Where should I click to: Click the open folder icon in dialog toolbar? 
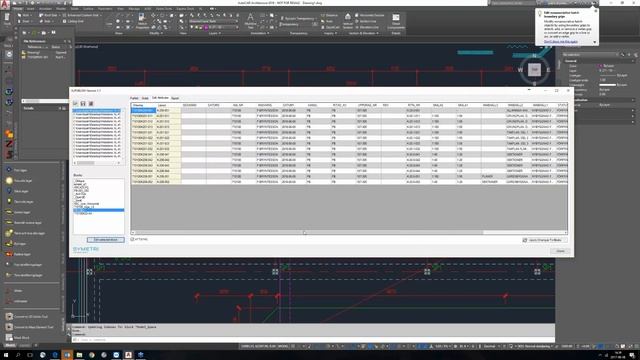pyautogui.click(x=76, y=104)
